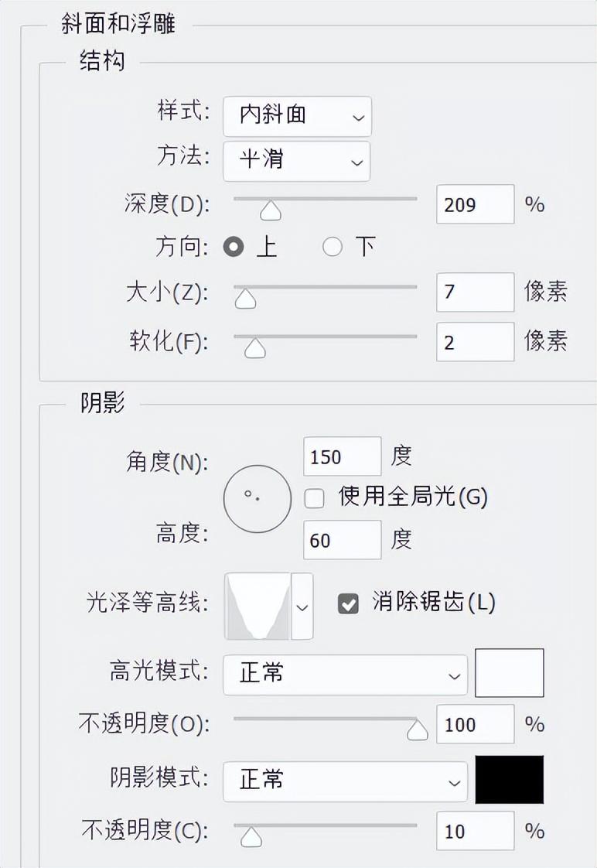Screen dimensions: 597x868
Task: Click the 深度 depth slider handle
Action: pyautogui.click(x=271, y=210)
